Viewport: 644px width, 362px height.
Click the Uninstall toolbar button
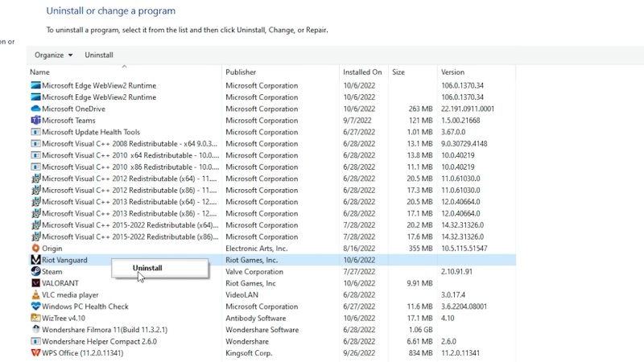point(98,55)
